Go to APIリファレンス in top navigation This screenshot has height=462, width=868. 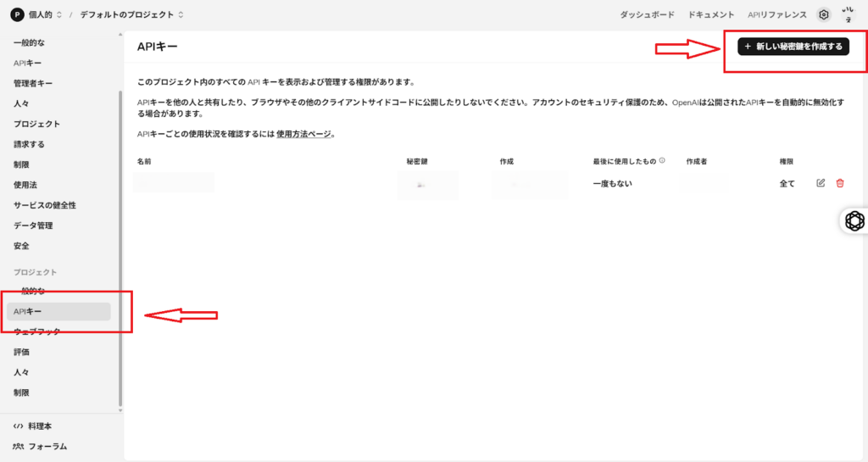tap(776, 14)
